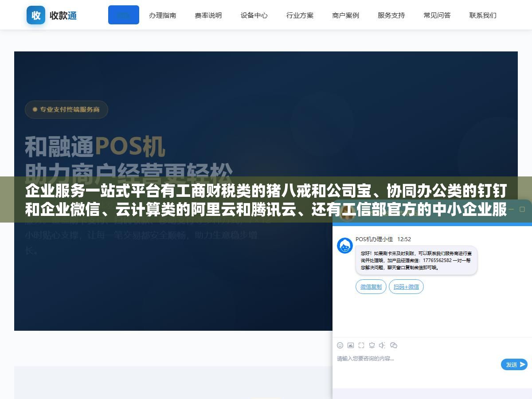This screenshot has width=532, height=399.
Task: Click the POS机办理小佳 12:52 sender label
Action: [x=383, y=239]
